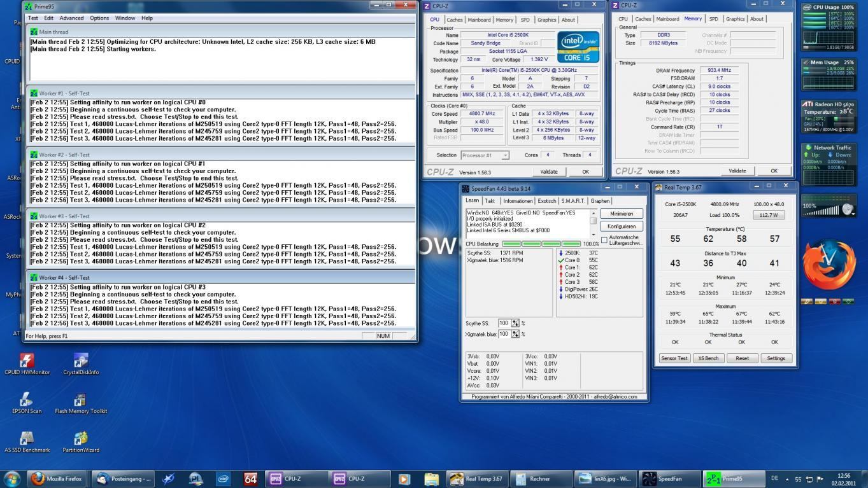Adjust Xigmatek blue fan speed stepper
The height and width of the screenshot is (488, 868).
(x=515, y=334)
